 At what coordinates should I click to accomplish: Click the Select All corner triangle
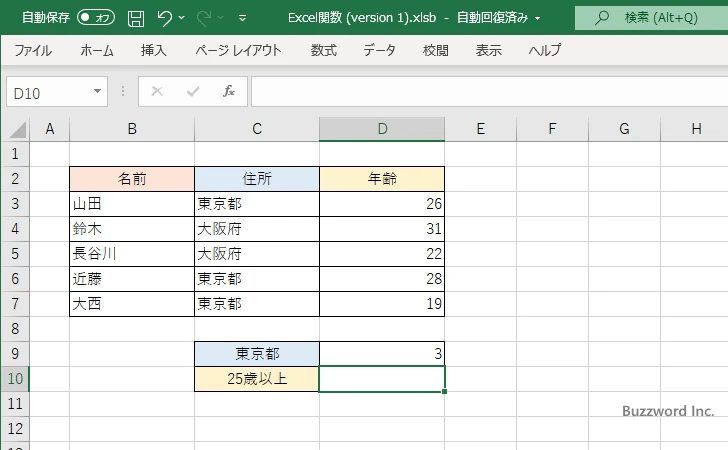(x=17, y=130)
